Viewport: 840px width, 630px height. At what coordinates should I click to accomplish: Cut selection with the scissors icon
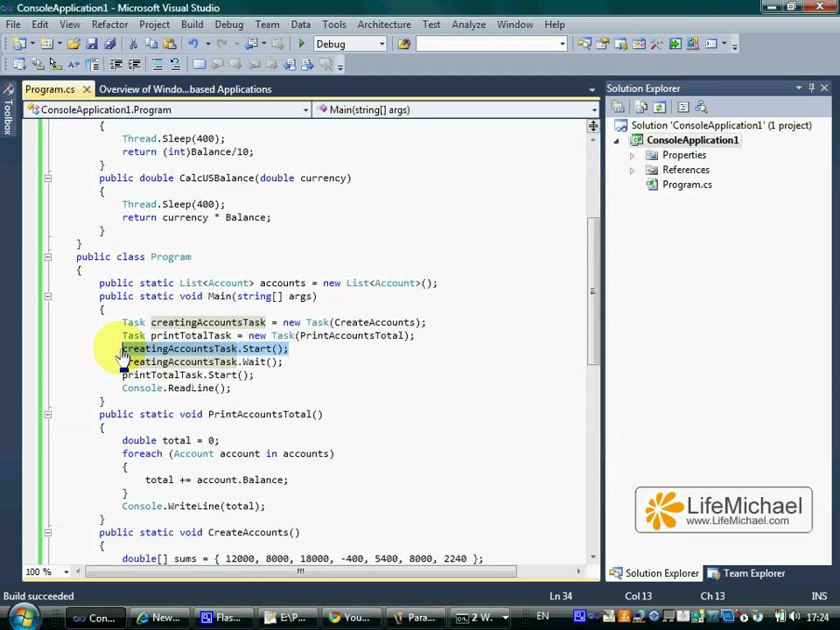[133, 44]
